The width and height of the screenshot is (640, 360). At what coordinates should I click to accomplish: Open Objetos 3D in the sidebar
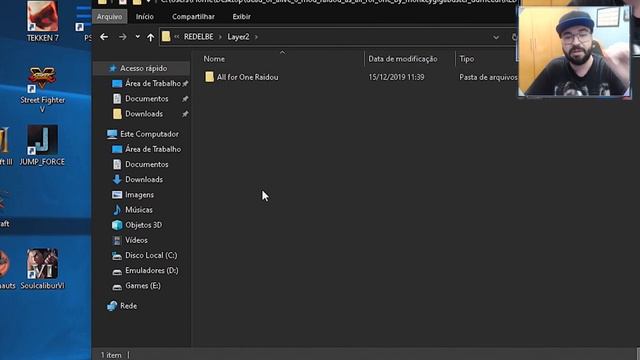(143, 225)
